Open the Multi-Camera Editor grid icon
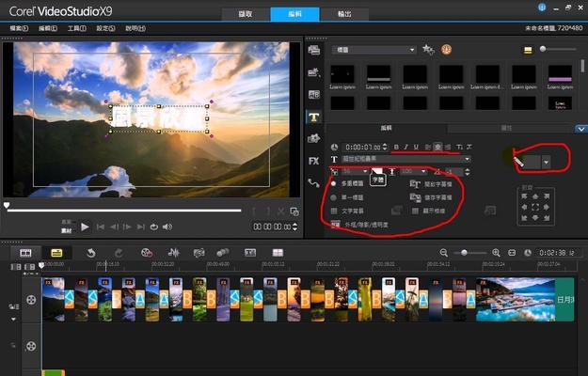Viewport: 588px width, 376px height. [x=278, y=253]
